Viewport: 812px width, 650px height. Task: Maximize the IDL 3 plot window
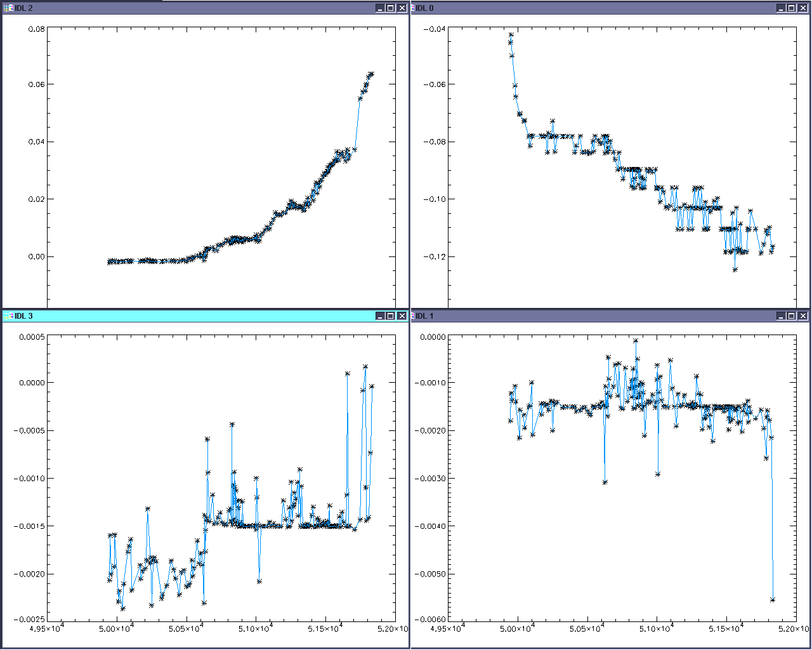390,316
